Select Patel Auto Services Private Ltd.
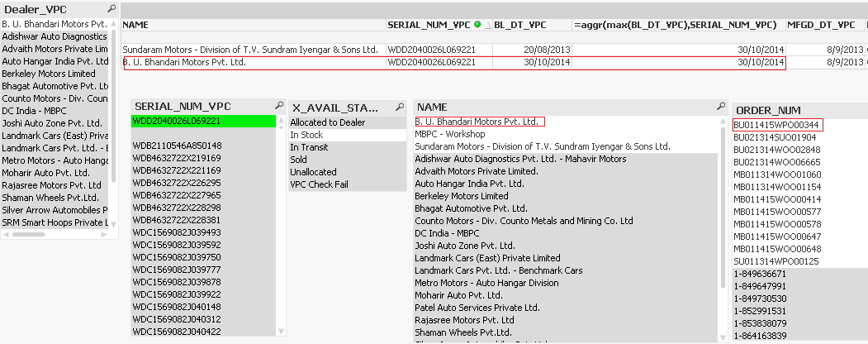868x344 pixels. point(565,308)
